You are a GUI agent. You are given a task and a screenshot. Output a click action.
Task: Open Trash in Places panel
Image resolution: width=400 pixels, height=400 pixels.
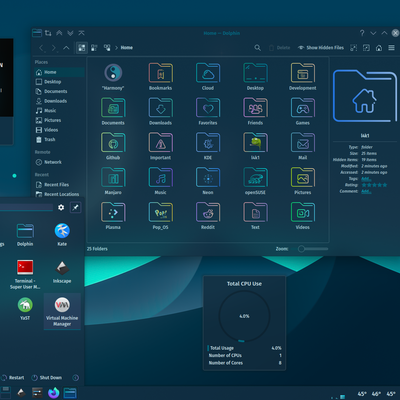click(59, 140)
